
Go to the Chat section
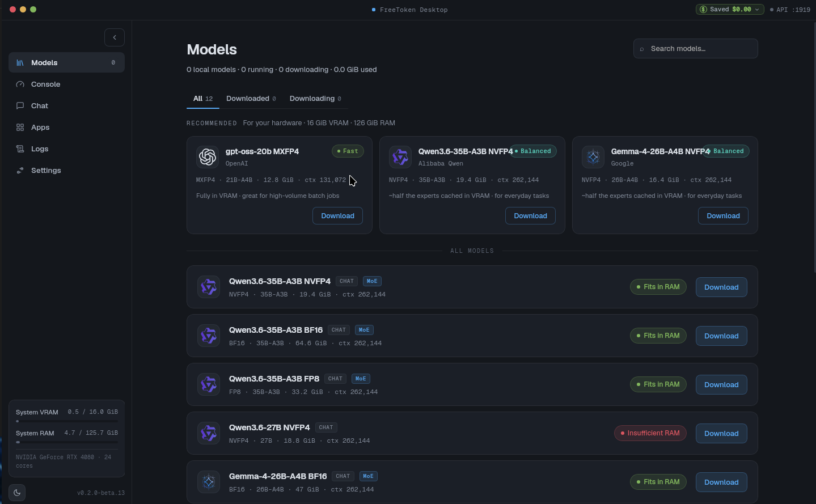[x=66, y=106]
